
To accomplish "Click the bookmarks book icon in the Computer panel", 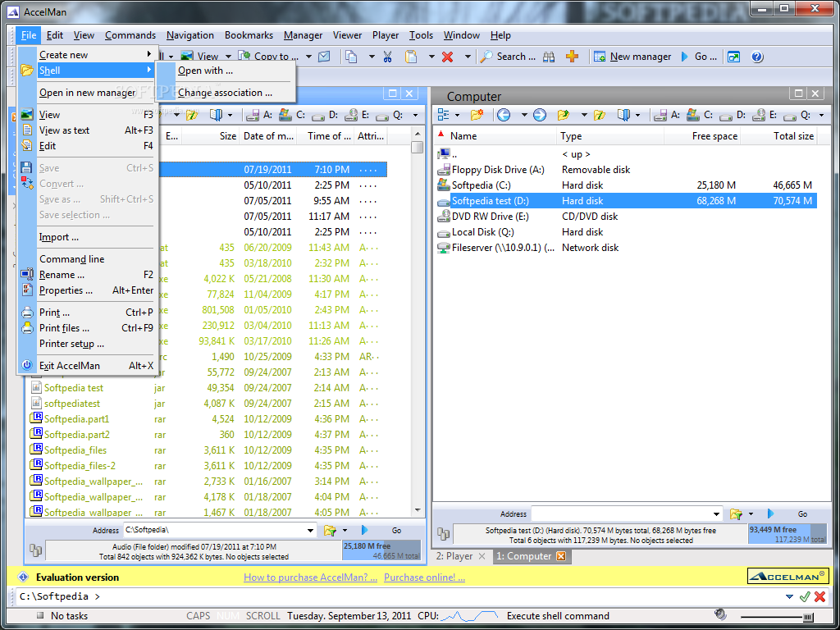I will pyautogui.click(x=623, y=115).
